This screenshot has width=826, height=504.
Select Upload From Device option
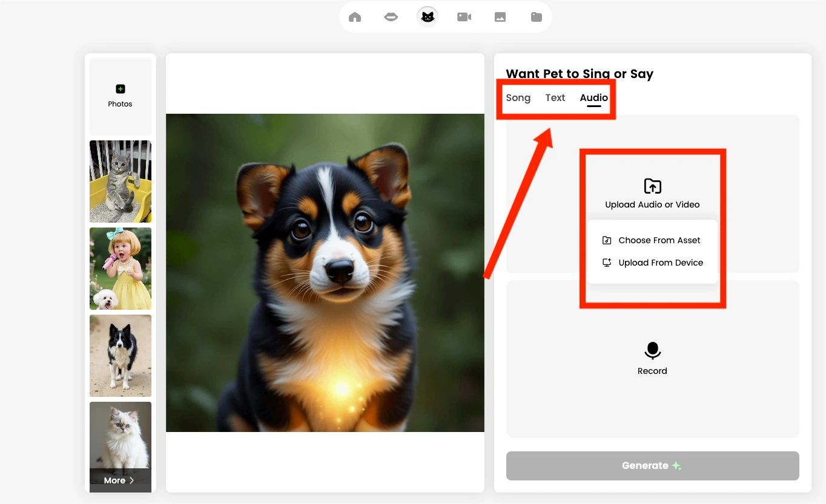[660, 263]
